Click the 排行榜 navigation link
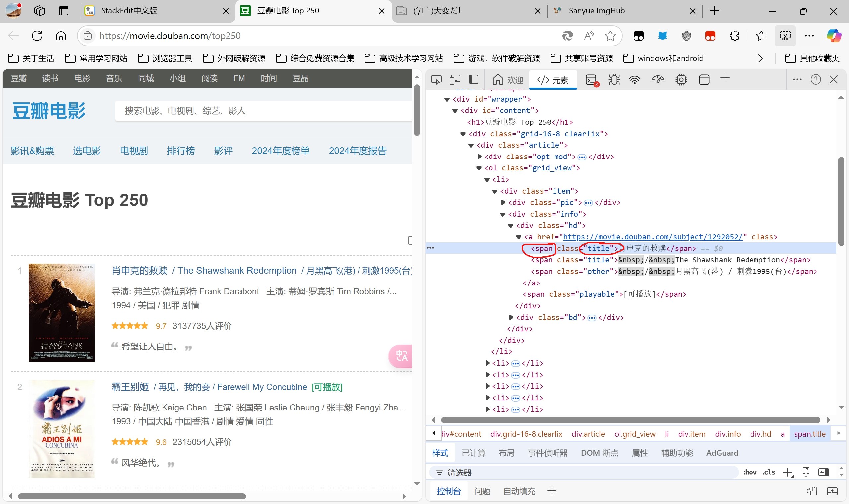Screen dimensions: 849x504 coord(181,151)
